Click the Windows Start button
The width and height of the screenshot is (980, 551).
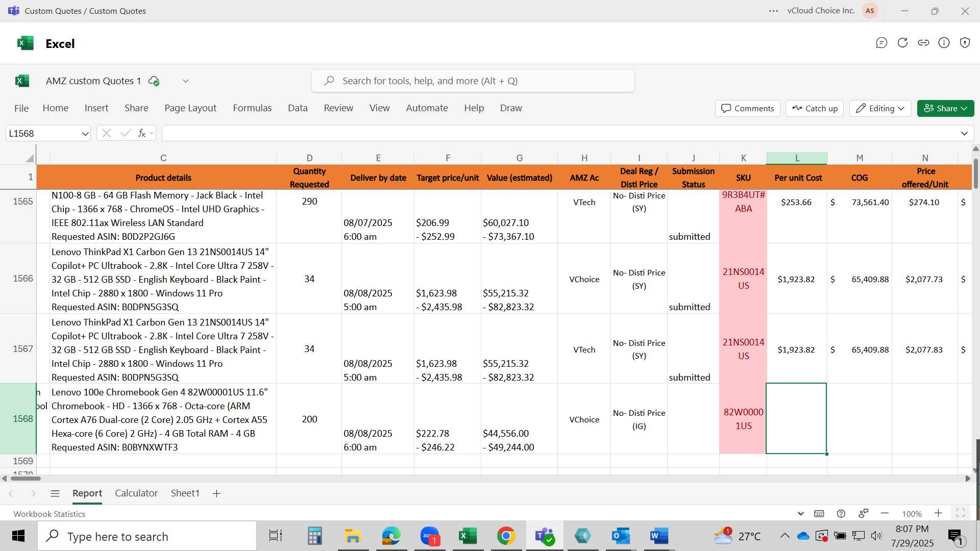tap(18, 536)
